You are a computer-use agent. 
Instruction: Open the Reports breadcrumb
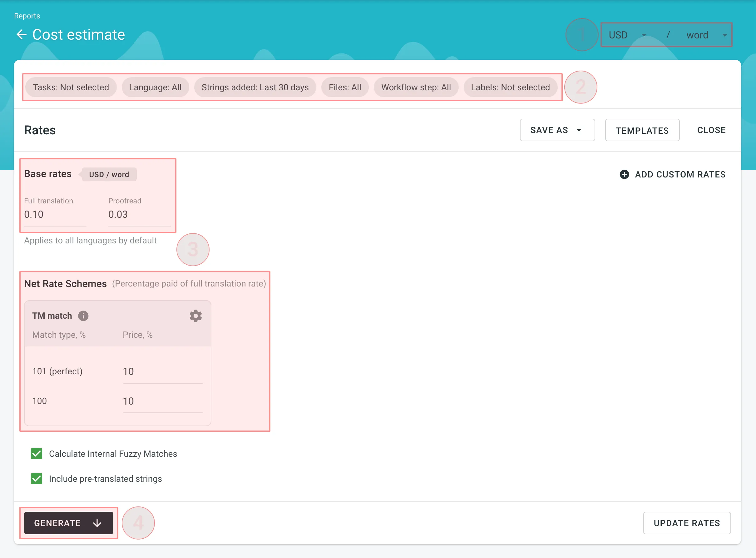(27, 16)
